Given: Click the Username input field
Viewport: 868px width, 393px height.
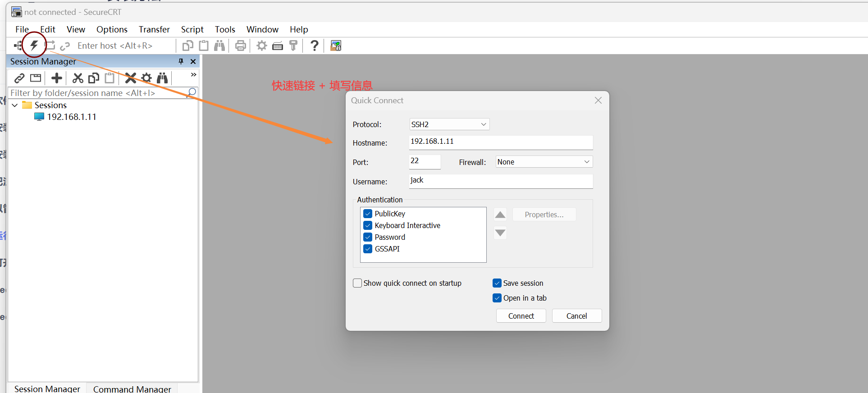Looking at the screenshot, I should (501, 181).
